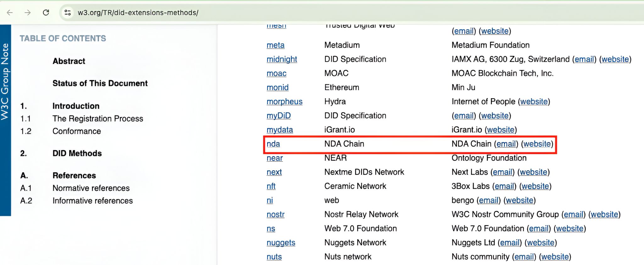Open the moac DID method link
Viewport: 644px width, 265px height.
click(276, 73)
